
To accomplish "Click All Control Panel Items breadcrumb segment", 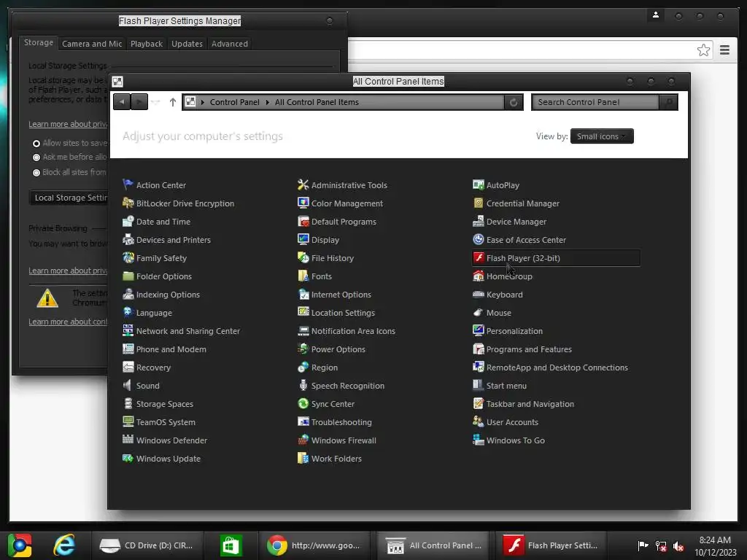I will 317,102.
